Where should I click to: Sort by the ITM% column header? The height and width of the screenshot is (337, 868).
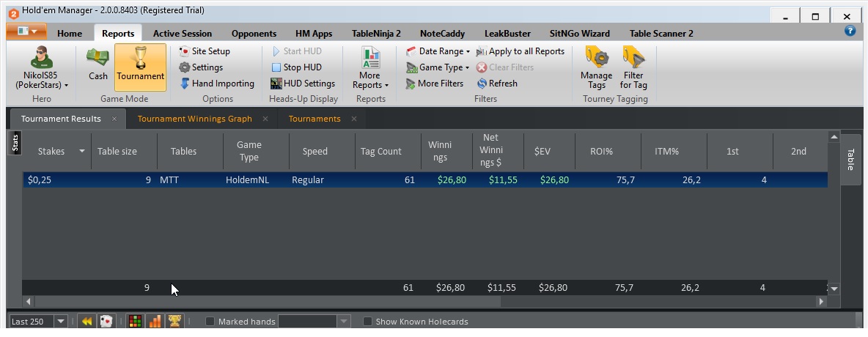674,151
